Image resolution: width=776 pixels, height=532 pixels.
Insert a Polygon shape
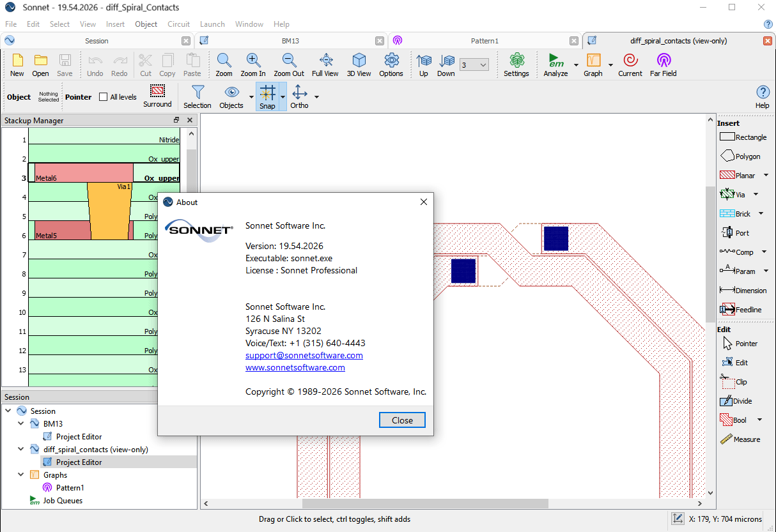(x=740, y=156)
